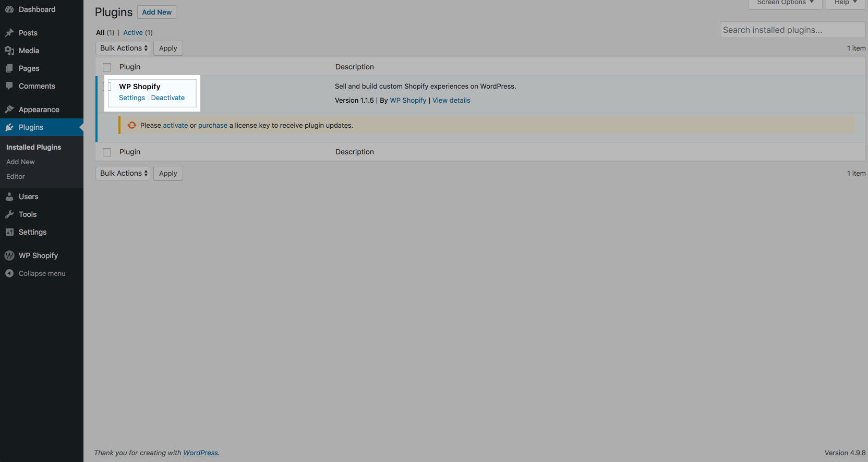Click the top Apply button
868x462 pixels.
(x=168, y=48)
